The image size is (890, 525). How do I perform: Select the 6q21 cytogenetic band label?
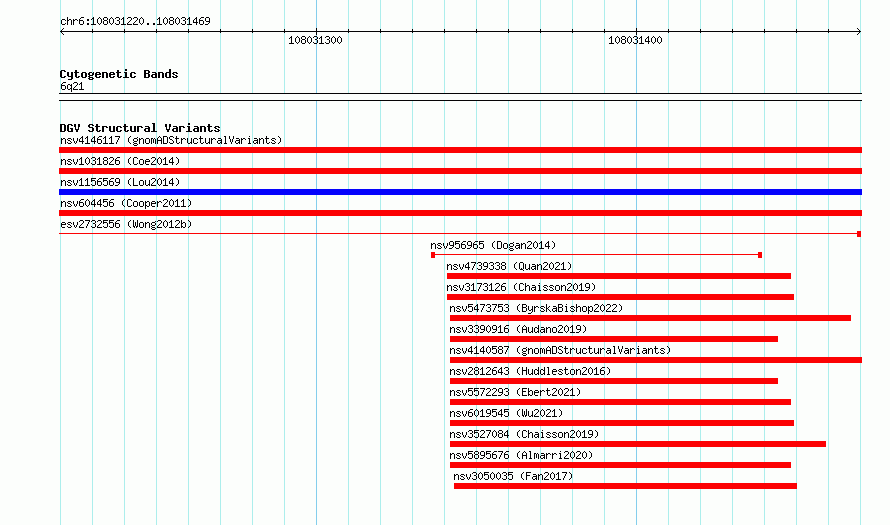72,86
